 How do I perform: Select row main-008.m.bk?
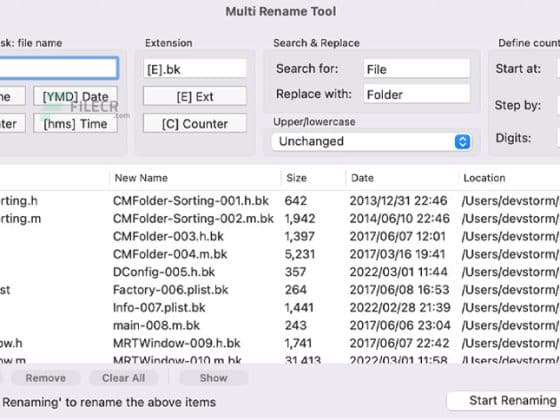[280, 325]
